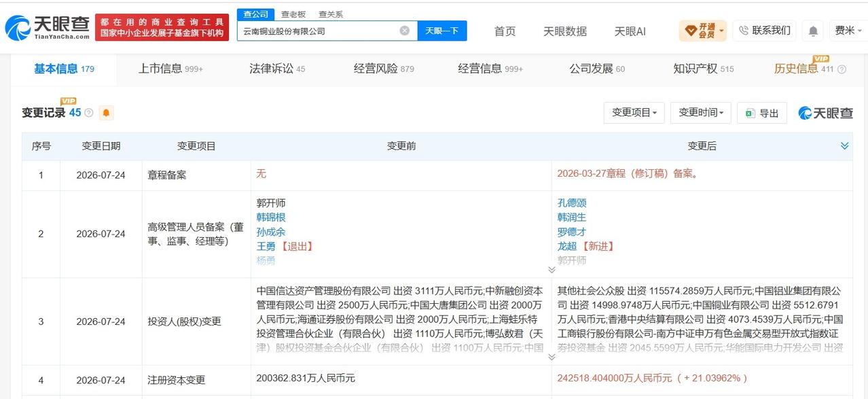
Task: Open 韩润生 person link
Action: [572, 218]
